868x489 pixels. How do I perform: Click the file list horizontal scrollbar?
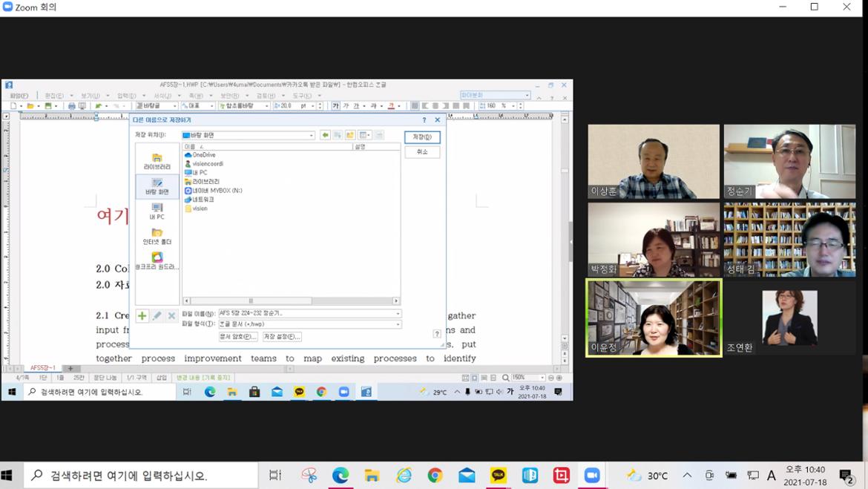291,301
